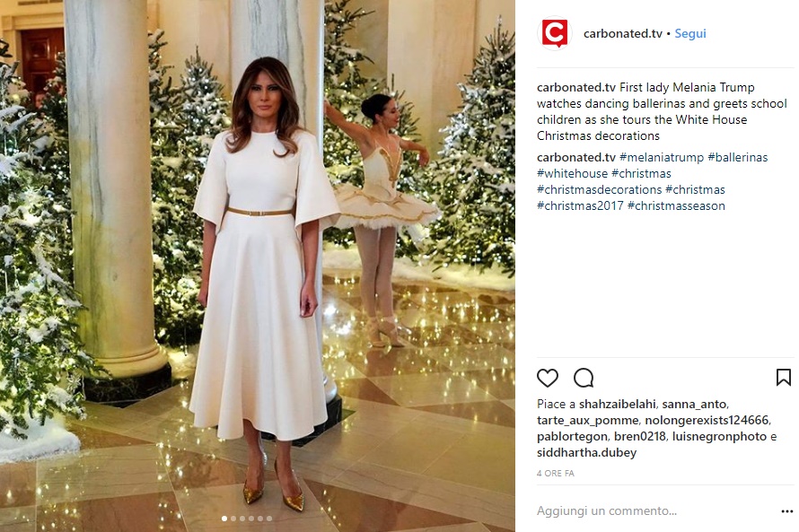The width and height of the screenshot is (799, 532).
Task: Like the post with the heart icon
Action: point(548,378)
